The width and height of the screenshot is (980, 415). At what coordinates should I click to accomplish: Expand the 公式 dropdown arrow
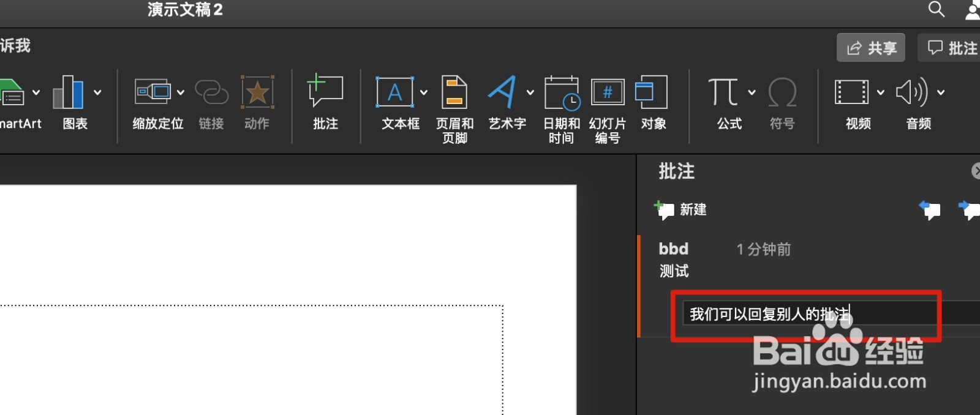tap(752, 92)
